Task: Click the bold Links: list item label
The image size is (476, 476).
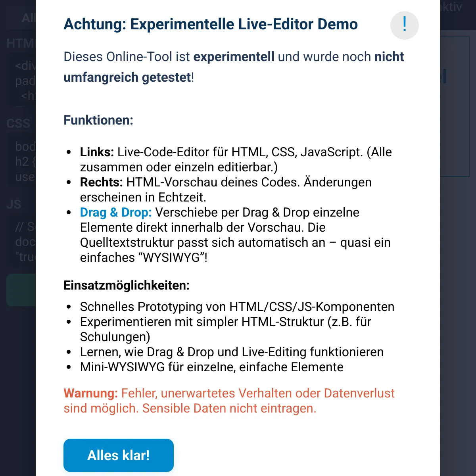Action: (x=97, y=152)
